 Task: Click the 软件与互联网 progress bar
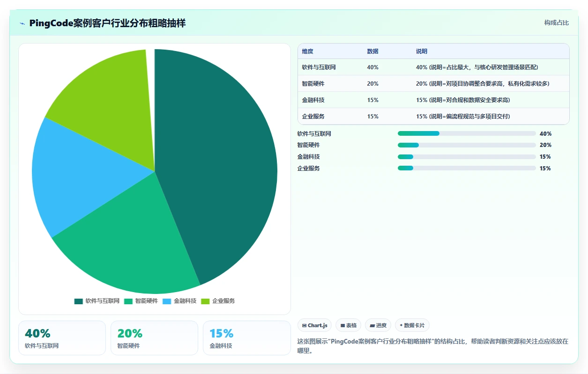[467, 133]
